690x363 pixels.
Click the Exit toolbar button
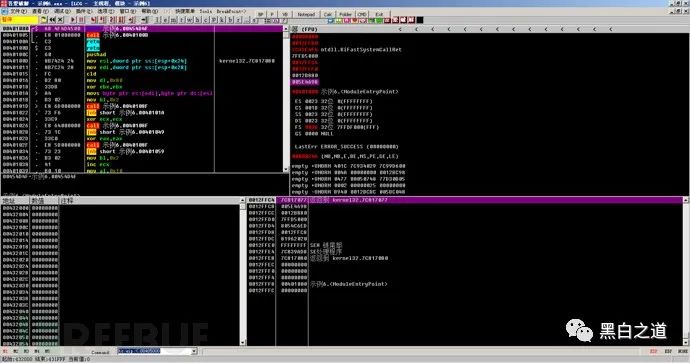(379, 14)
